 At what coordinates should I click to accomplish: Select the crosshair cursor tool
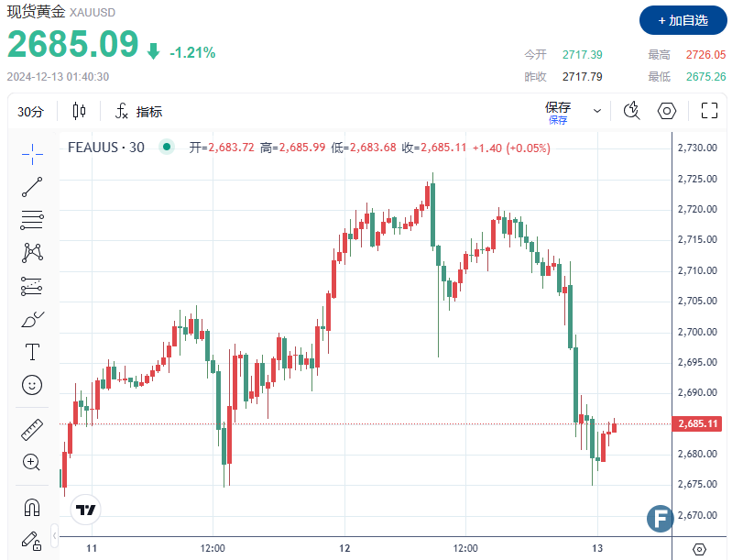(x=32, y=153)
